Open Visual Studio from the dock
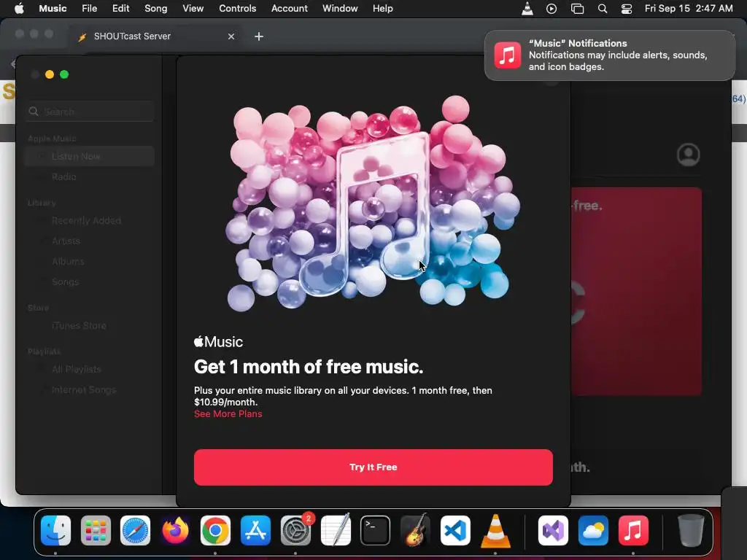The image size is (747, 560). (x=553, y=530)
